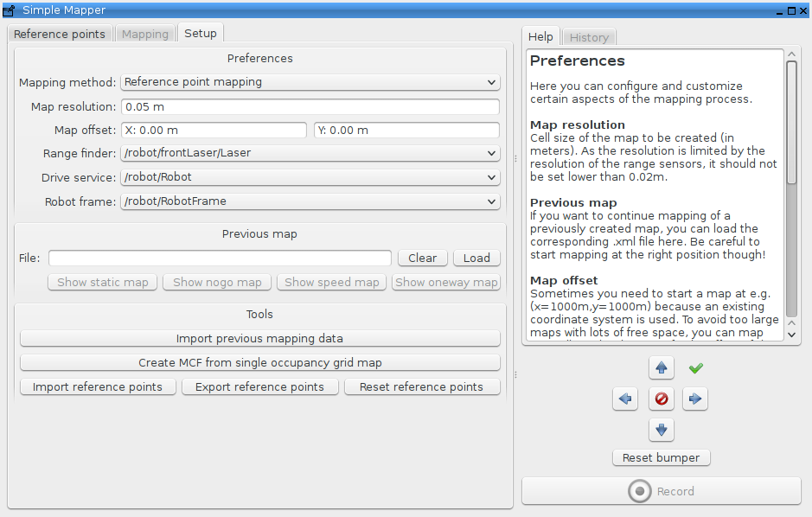
Task: Click the green checkmark icon
Action: click(695, 367)
